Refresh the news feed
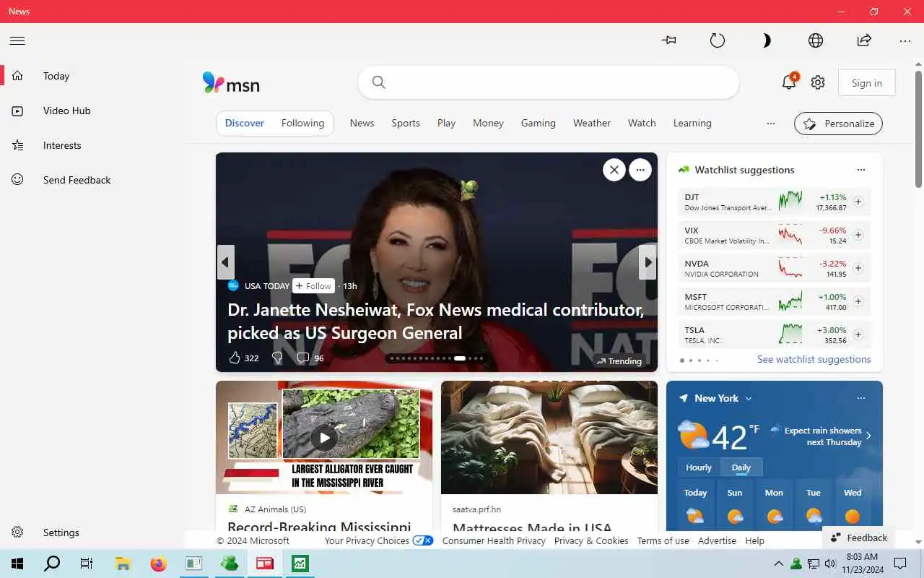The width and height of the screenshot is (924, 578). 718,40
